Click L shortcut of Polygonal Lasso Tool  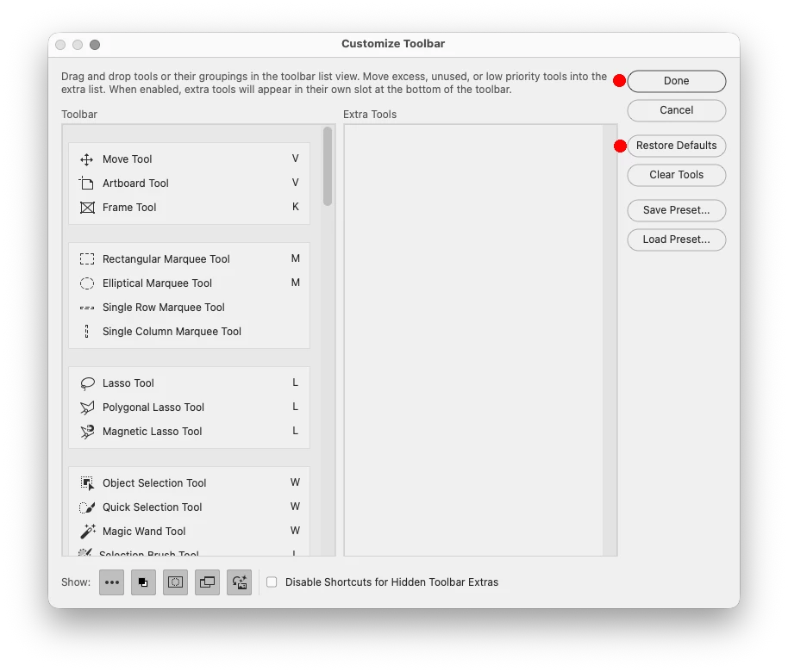click(x=296, y=408)
